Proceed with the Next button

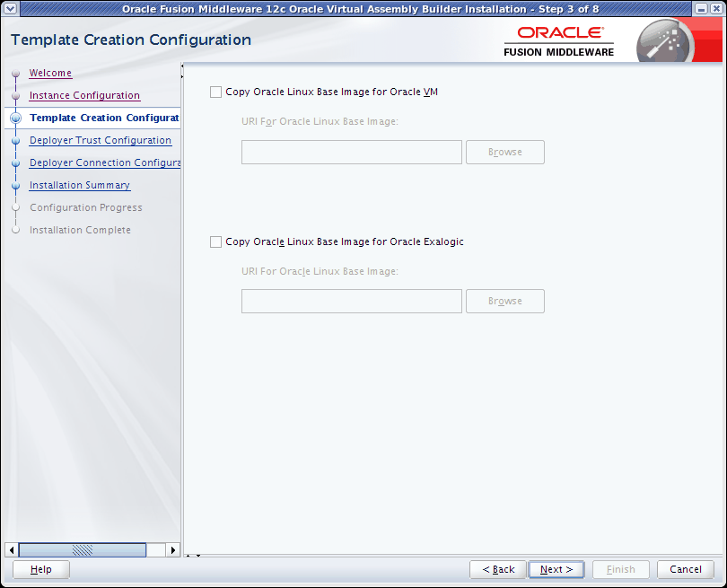(x=556, y=569)
